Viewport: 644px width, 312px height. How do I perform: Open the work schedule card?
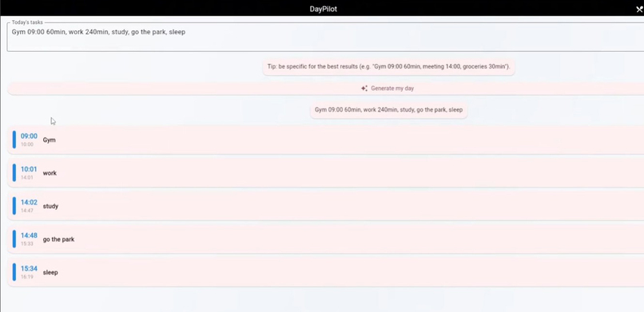click(326, 173)
